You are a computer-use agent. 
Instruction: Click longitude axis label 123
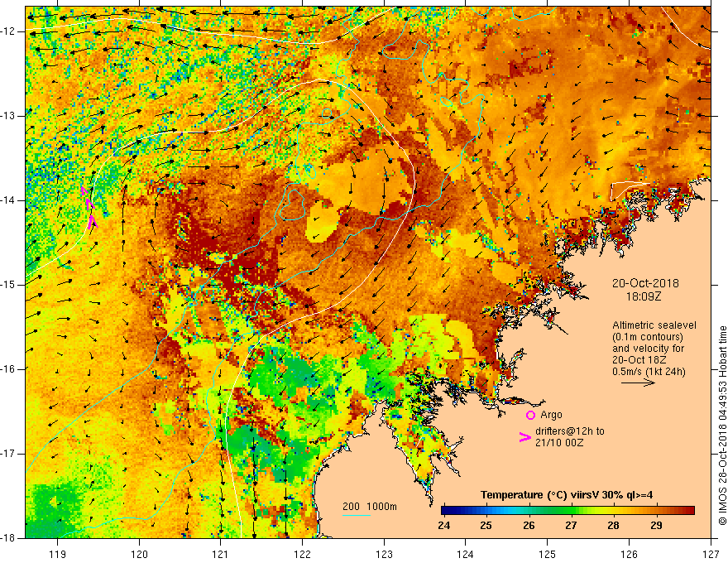(384, 554)
